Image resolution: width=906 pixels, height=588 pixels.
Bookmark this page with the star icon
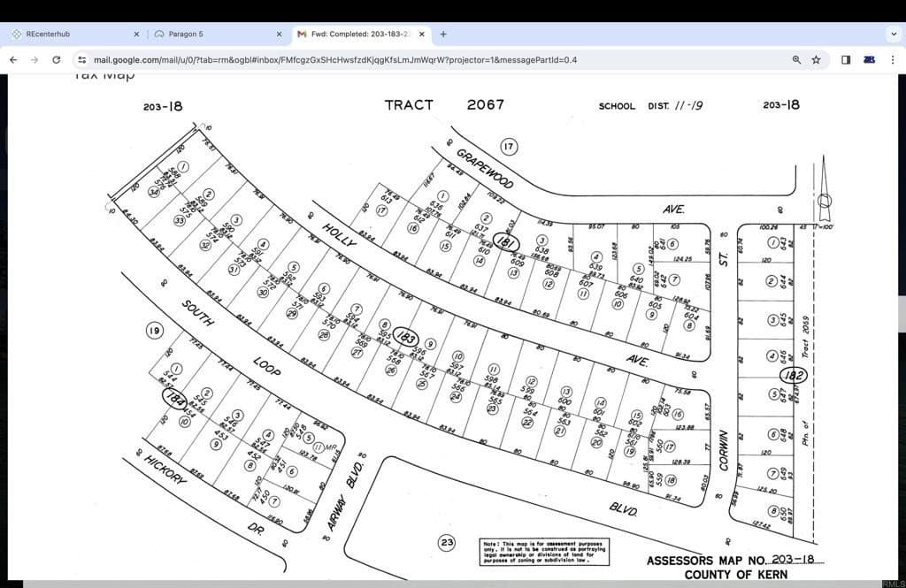(816, 59)
